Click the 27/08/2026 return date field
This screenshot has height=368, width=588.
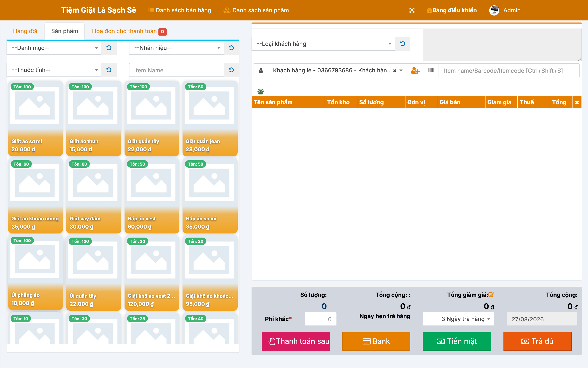coord(542,319)
